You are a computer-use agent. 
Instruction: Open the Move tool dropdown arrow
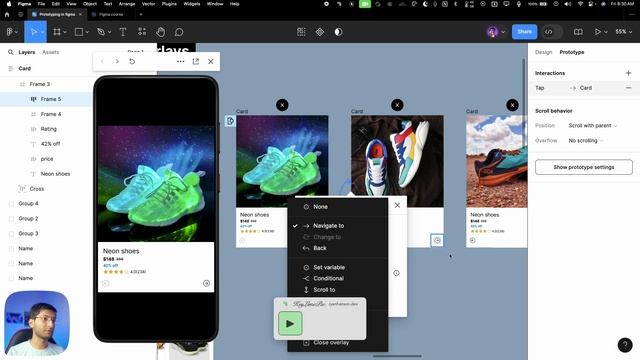[x=42, y=32]
